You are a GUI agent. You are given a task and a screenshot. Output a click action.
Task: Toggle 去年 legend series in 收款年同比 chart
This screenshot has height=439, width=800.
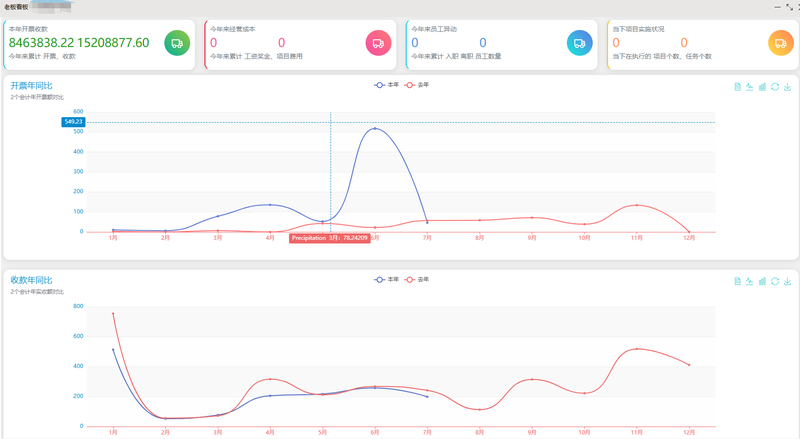(x=416, y=280)
